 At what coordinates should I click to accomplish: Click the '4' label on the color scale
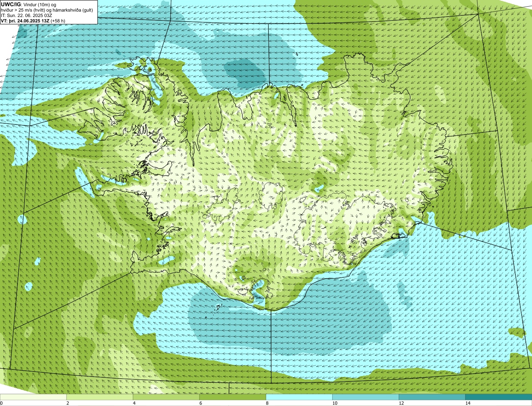(x=134, y=403)
